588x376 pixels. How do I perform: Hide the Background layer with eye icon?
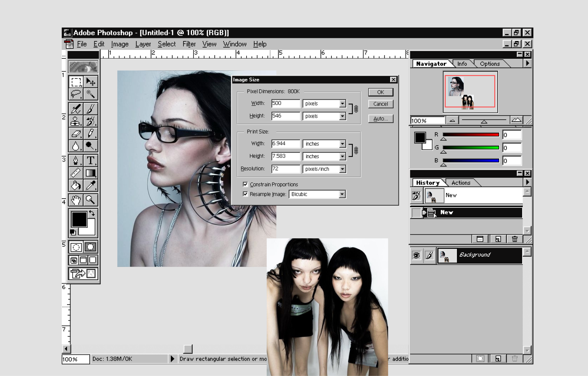(x=416, y=255)
